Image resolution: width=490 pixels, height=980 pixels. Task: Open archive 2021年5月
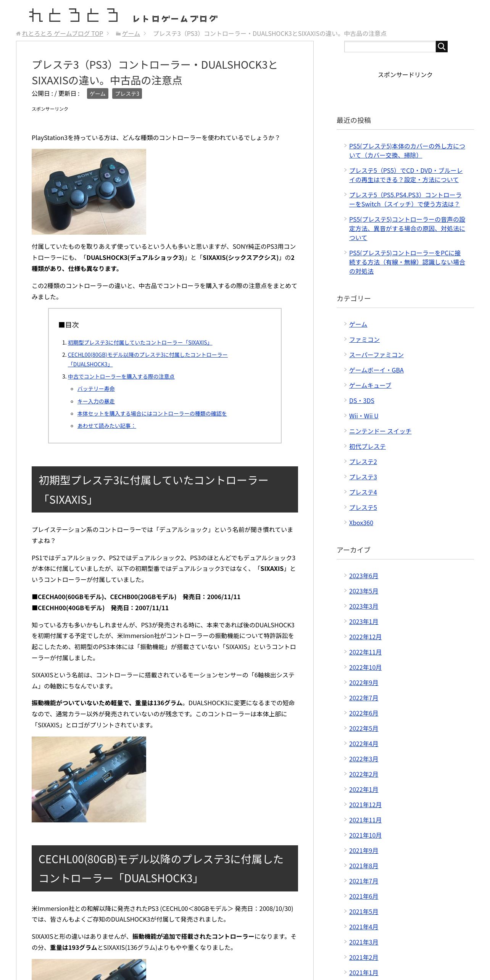click(364, 912)
